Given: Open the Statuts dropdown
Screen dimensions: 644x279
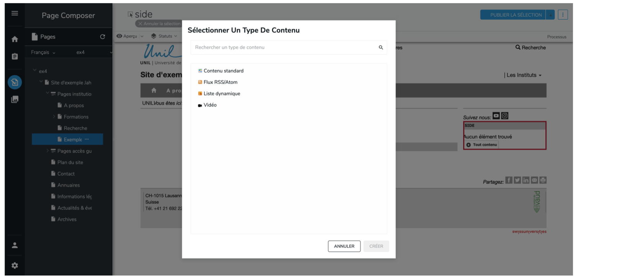Looking at the screenshot, I should [x=164, y=36].
